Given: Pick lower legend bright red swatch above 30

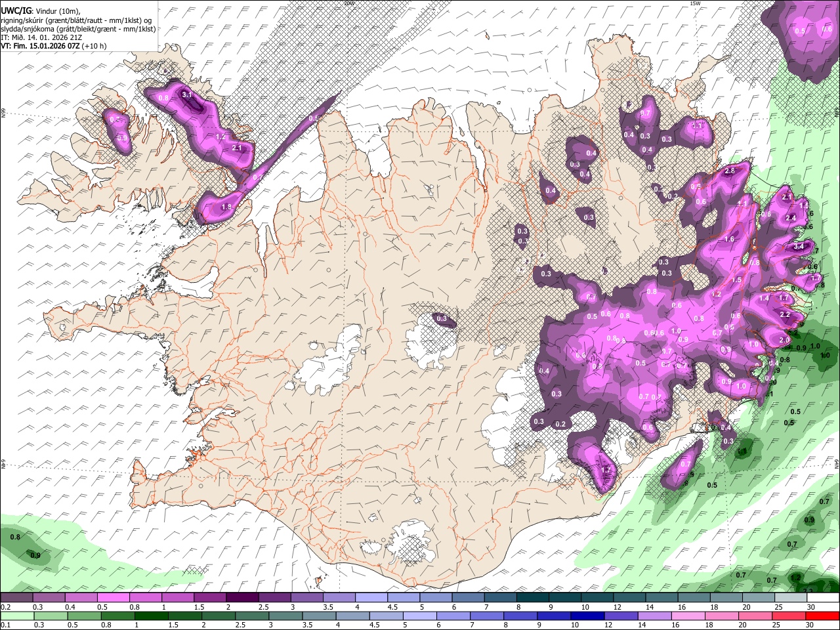Looking at the screenshot, I should [x=823, y=616].
